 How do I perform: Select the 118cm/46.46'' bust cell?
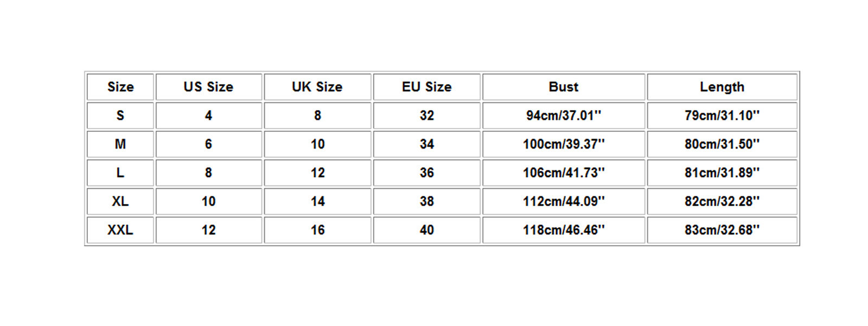[x=564, y=230]
